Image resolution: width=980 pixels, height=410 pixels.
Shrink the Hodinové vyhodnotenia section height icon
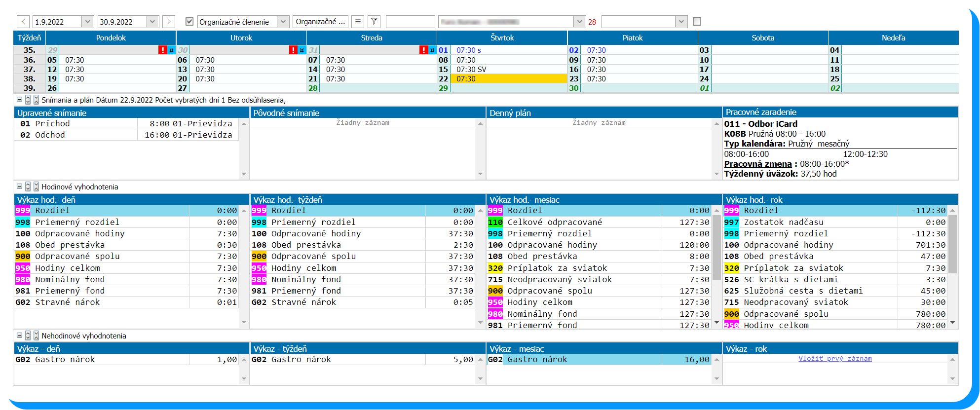pyautogui.click(x=36, y=186)
